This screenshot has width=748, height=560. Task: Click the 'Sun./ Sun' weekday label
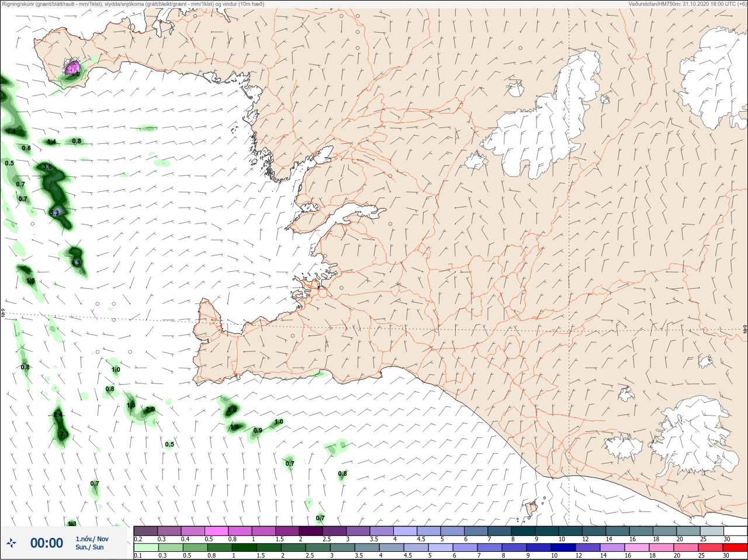tap(89, 548)
